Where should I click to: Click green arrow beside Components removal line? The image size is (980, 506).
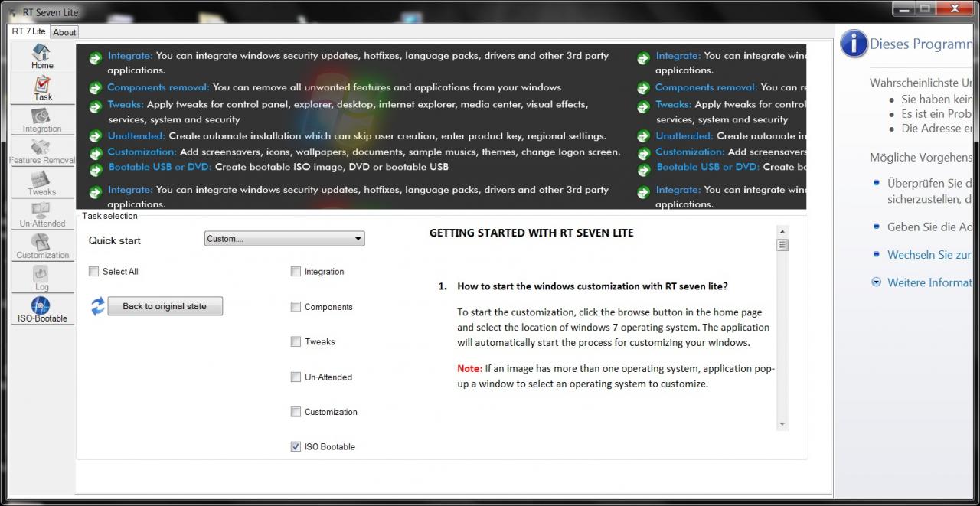[95, 88]
